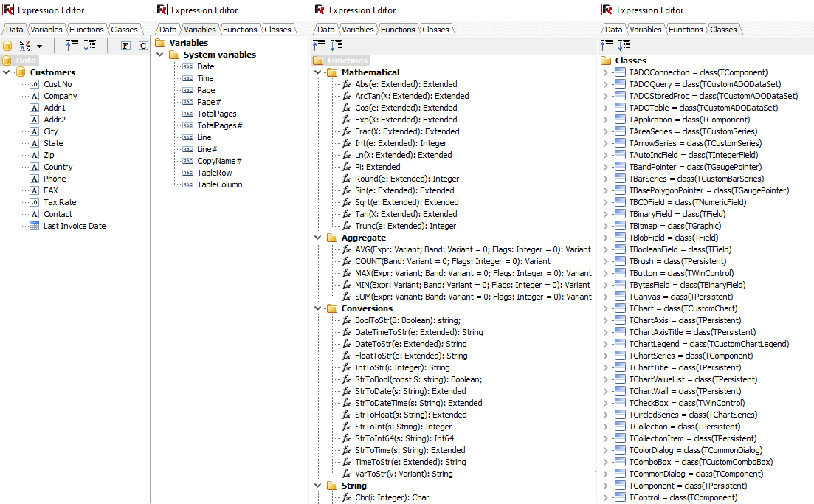Toggle the F button in Data toolbar
814x504 pixels.
tap(125, 46)
